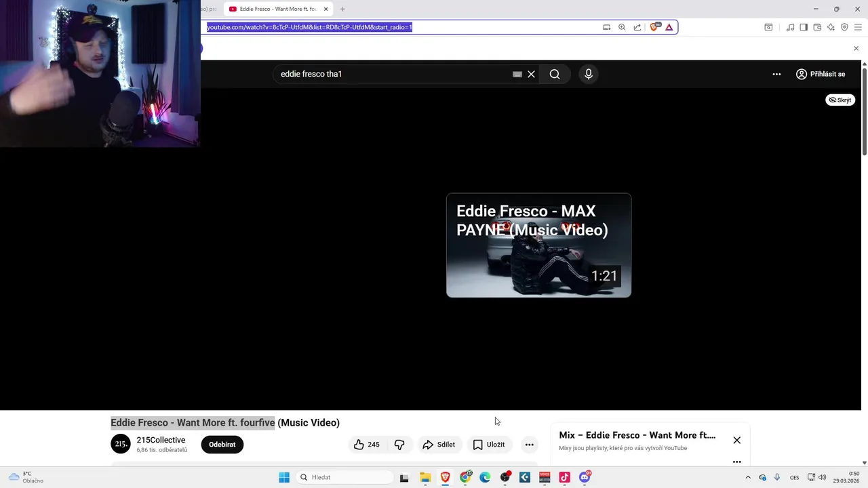The image size is (868, 488).
Task: Subscribe with the Odebírat button
Action: (222, 445)
